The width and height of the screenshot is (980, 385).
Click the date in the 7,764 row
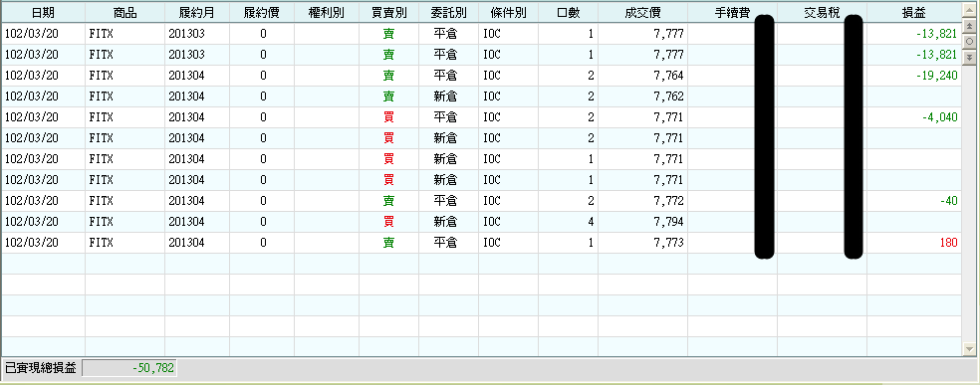tap(31, 76)
